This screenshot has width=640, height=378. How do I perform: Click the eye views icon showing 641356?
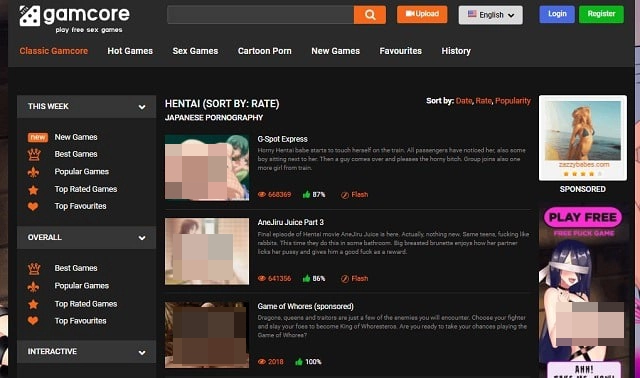[x=262, y=279]
